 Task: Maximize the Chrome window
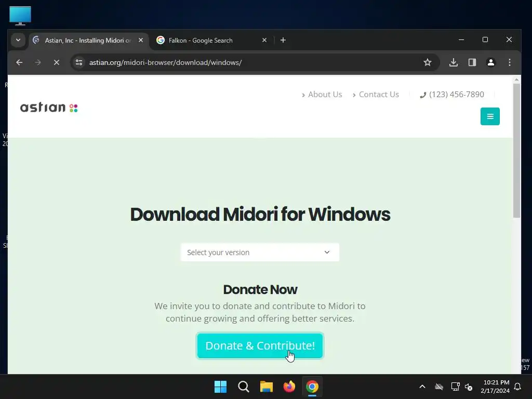485,39
